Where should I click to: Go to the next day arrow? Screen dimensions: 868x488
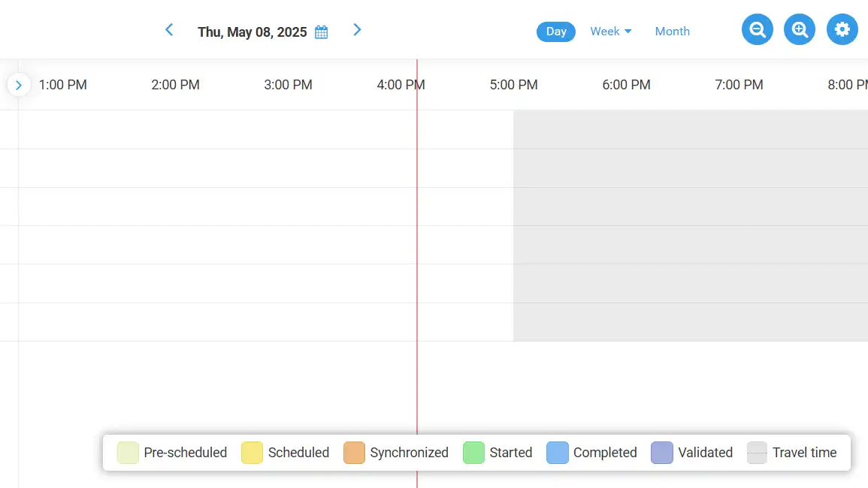(357, 30)
